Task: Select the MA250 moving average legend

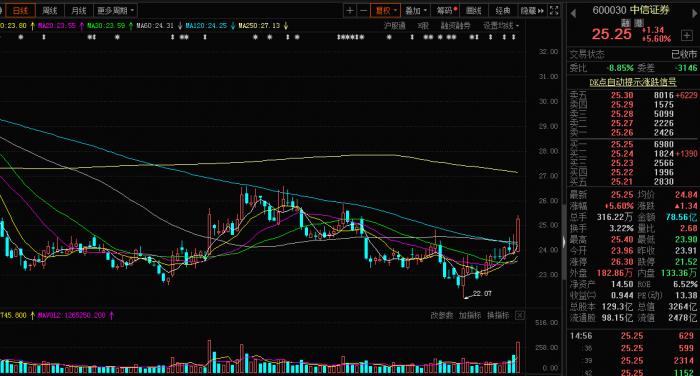Action: 259,26
